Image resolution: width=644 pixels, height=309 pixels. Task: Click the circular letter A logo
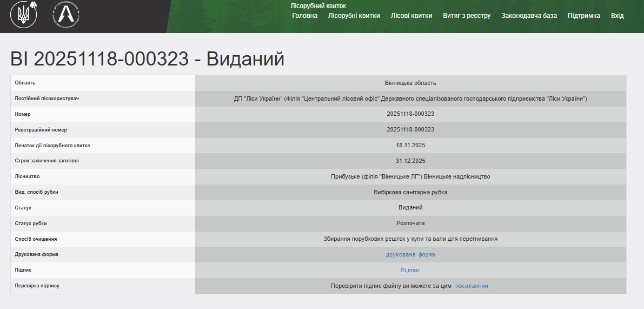(x=67, y=15)
